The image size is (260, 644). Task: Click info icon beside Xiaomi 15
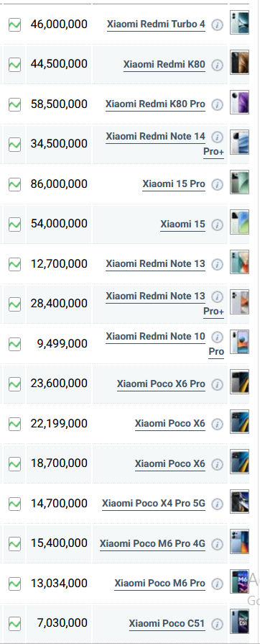[x=218, y=225]
